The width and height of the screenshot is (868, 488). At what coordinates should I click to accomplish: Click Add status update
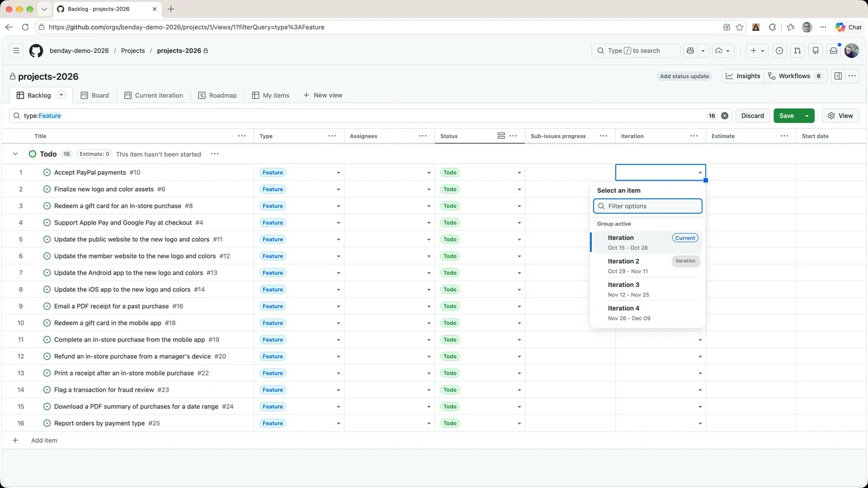click(x=684, y=76)
